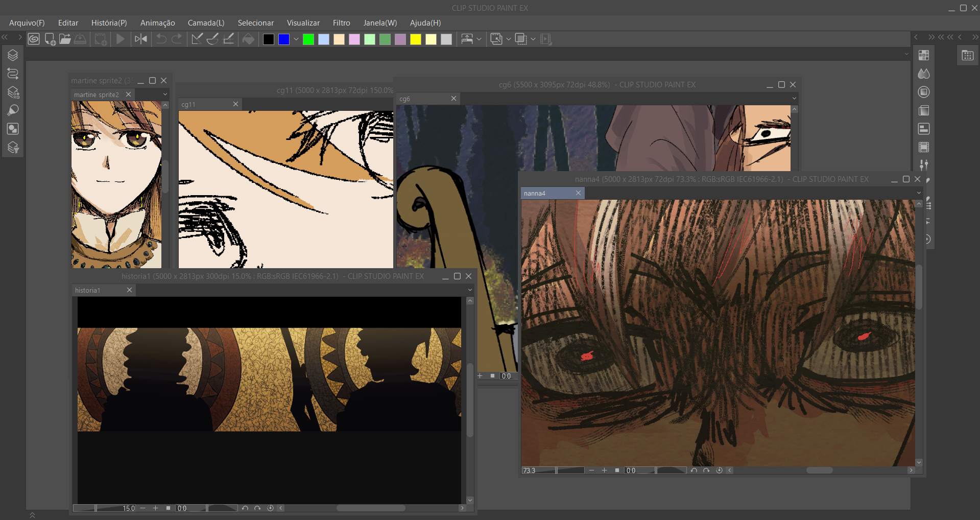Viewport: 980px width, 520px height.
Task: Click the Fill bucket icon in toolbar
Action: 248,39
